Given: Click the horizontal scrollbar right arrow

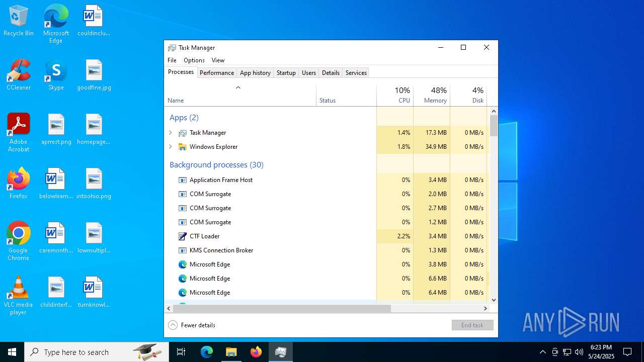Looking at the screenshot, I should [x=486, y=309].
